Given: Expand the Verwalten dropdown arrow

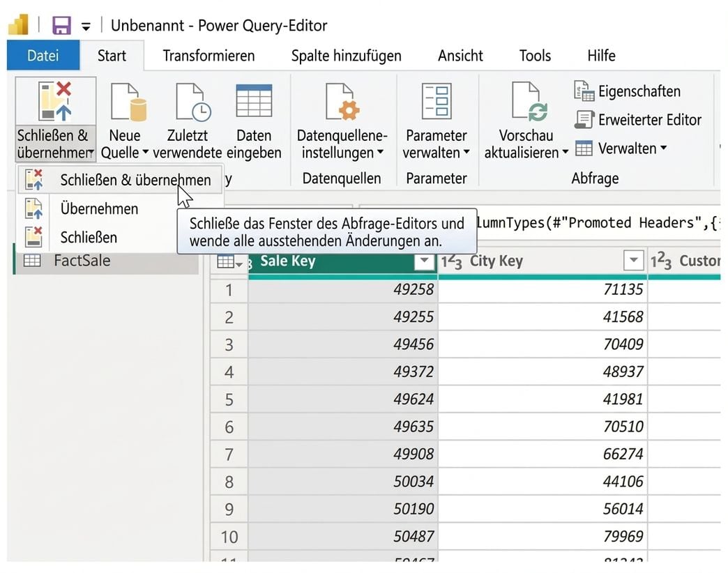Looking at the screenshot, I should click(x=663, y=148).
